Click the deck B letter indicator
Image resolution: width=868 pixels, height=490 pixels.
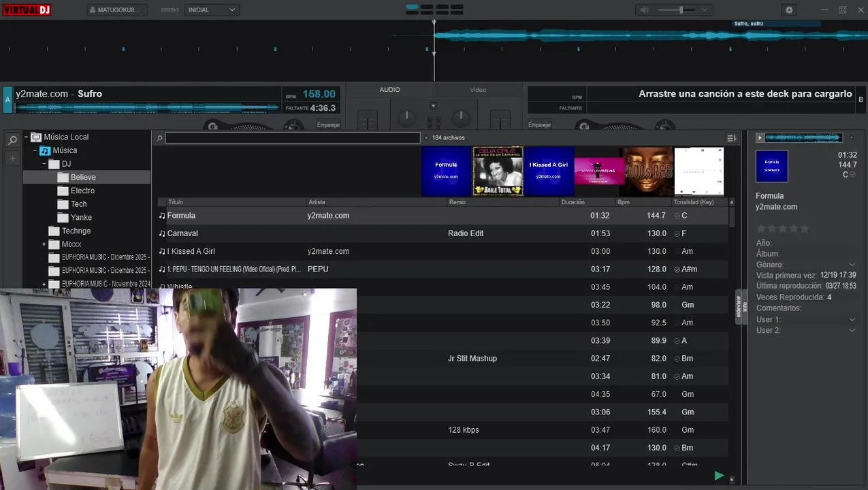pyautogui.click(x=861, y=99)
